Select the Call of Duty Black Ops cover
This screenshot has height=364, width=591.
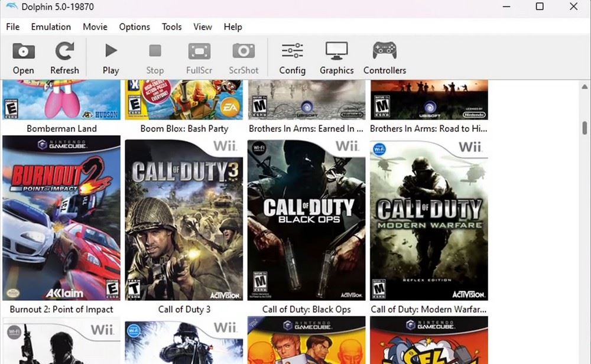pyautogui.click(x=306, y=220)
